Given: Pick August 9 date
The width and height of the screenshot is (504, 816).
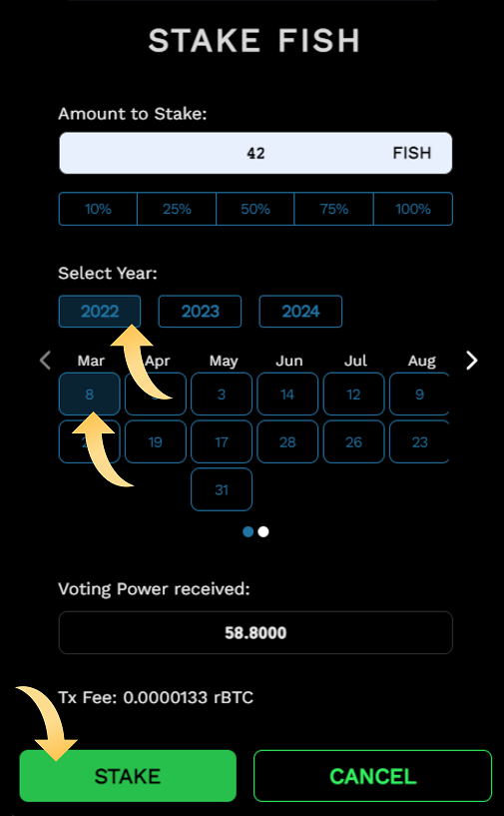Looking at the screenshot, I should [x=419, y=394].
